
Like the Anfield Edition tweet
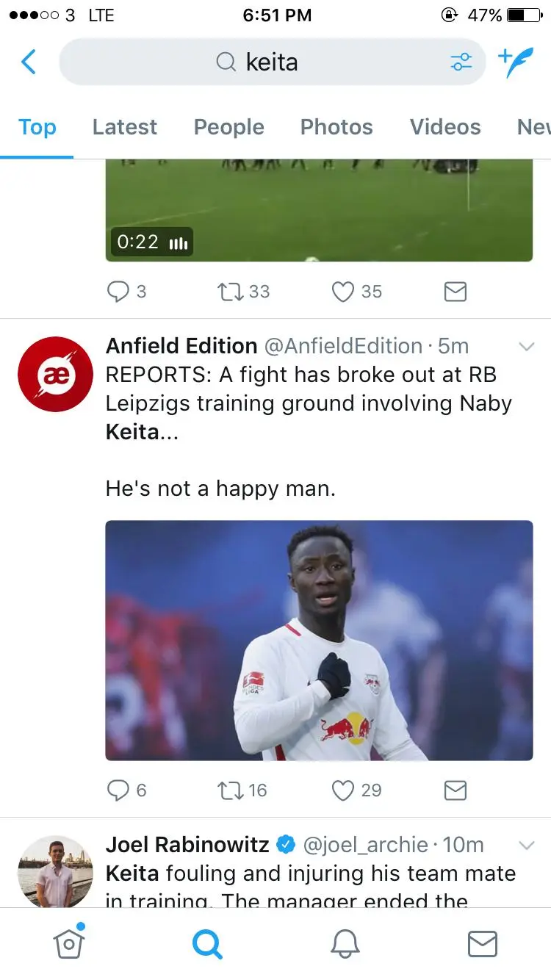(343, 790)
